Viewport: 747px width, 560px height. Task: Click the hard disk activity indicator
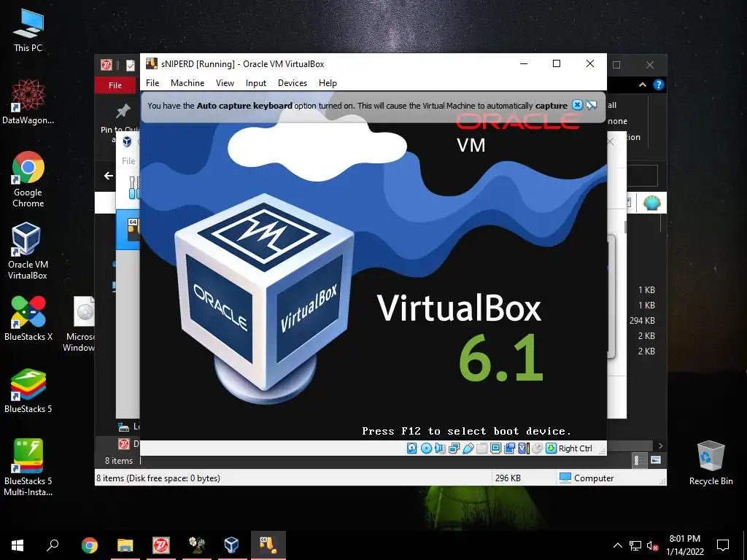click(411, 448)
